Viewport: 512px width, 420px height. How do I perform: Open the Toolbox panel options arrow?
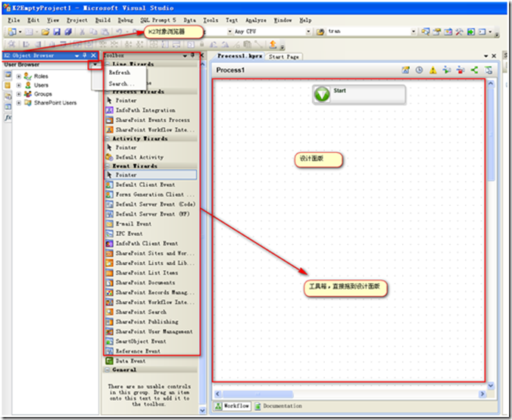[x=185, y=56]
